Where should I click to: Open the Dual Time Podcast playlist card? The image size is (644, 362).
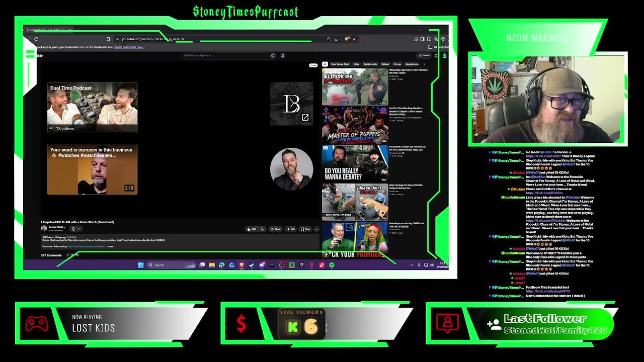pyautogui.click(x=92, y=108)
